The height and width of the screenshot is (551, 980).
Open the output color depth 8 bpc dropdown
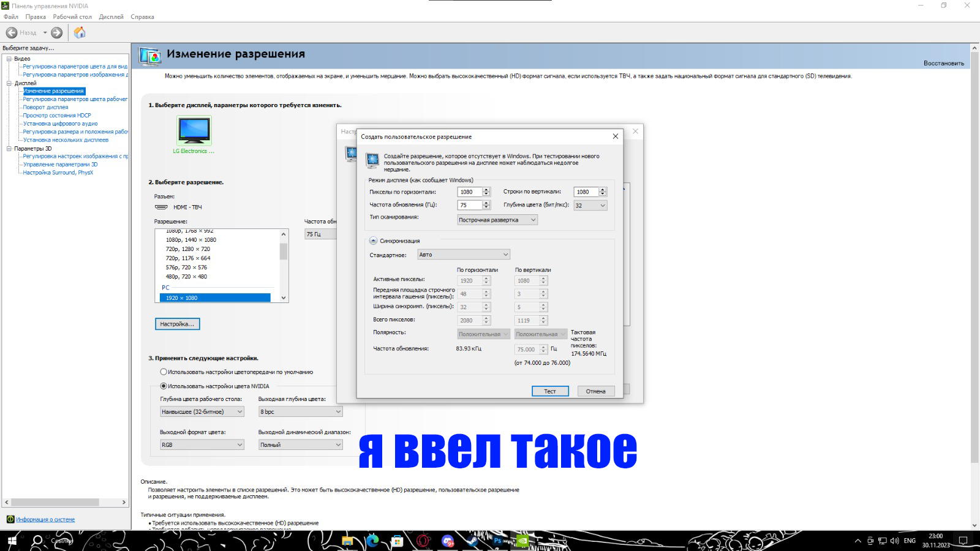[300, 411]
